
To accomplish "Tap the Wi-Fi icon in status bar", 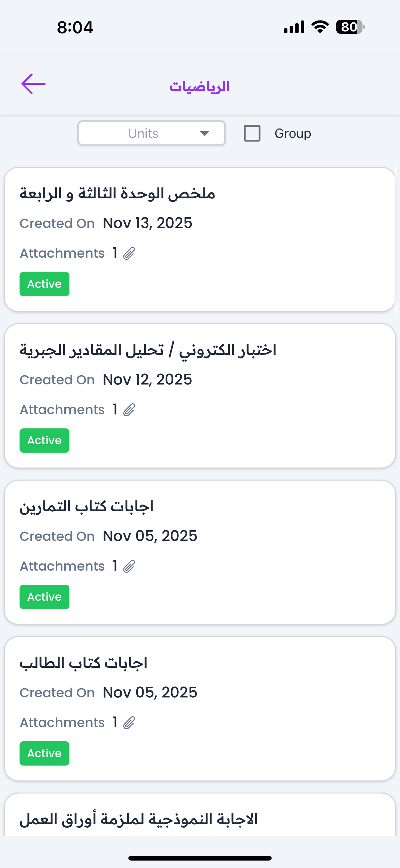I will pyautogui.click(x=320, y=27).
